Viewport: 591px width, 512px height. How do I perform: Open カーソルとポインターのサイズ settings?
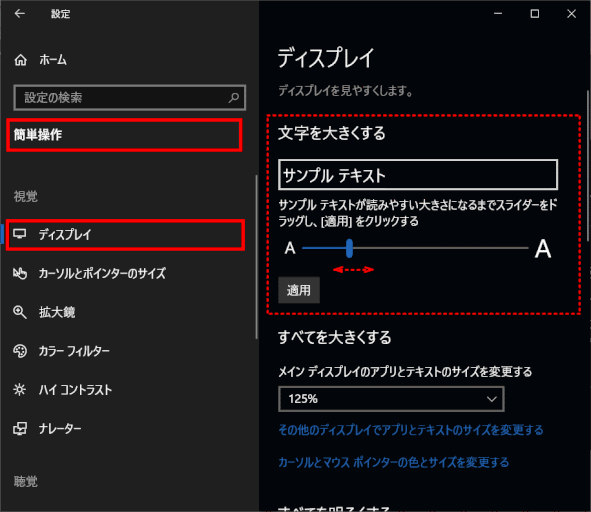click(102, 273)
